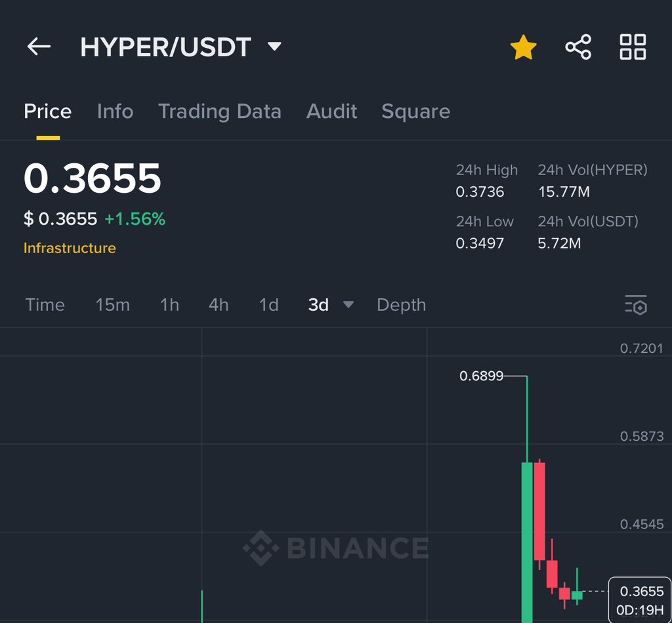Tap the 0.4545 price axis label

point(642,524)
